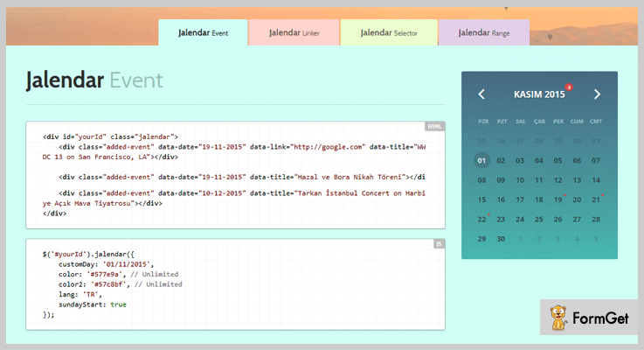
Task: Click the sundayStart true value
Action: point(118,304)
